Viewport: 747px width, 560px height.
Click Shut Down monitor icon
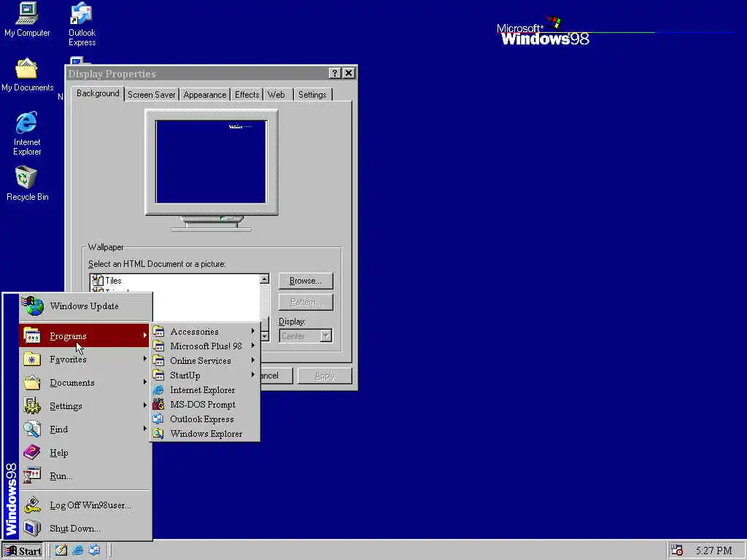[x=32, y=528]
